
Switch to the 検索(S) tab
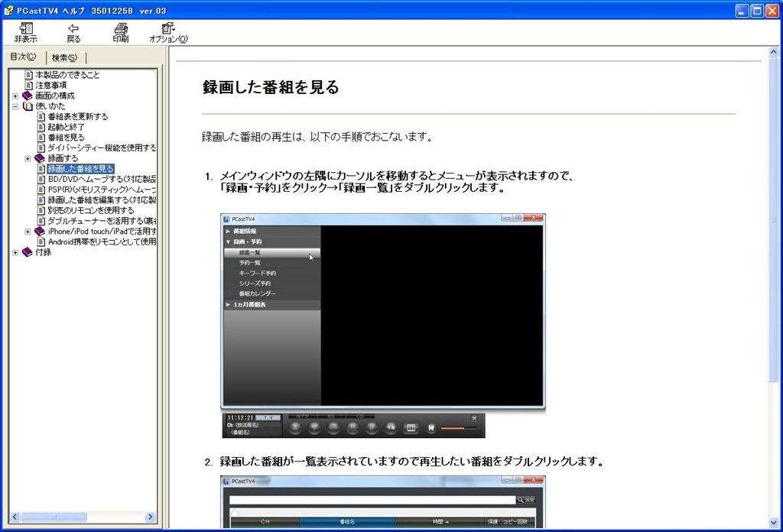point(65,58)
